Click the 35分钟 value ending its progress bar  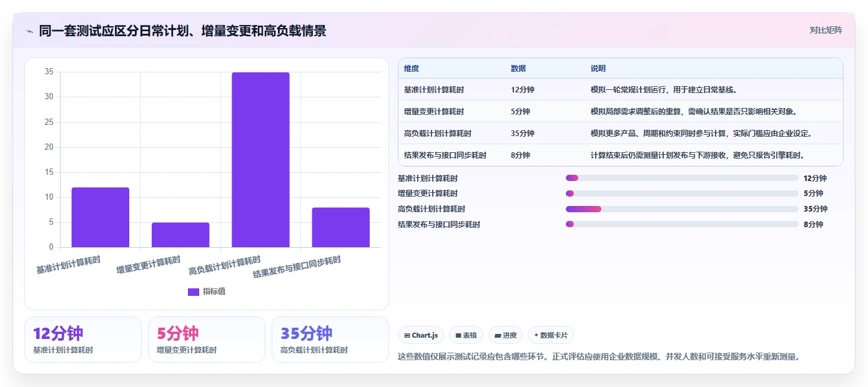[x=816, y=209]
